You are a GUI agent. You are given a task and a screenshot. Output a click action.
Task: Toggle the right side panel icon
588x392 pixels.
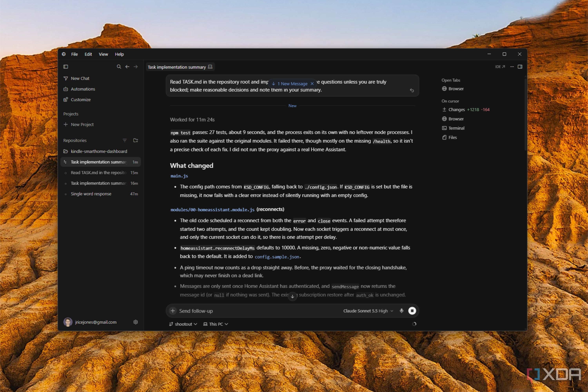pyautogui.click(x=520, y=67)
